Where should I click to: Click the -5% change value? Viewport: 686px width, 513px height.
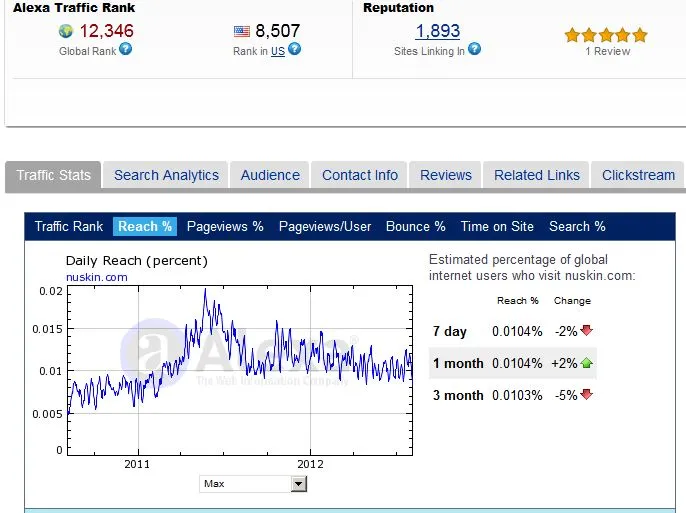point(566,395)
